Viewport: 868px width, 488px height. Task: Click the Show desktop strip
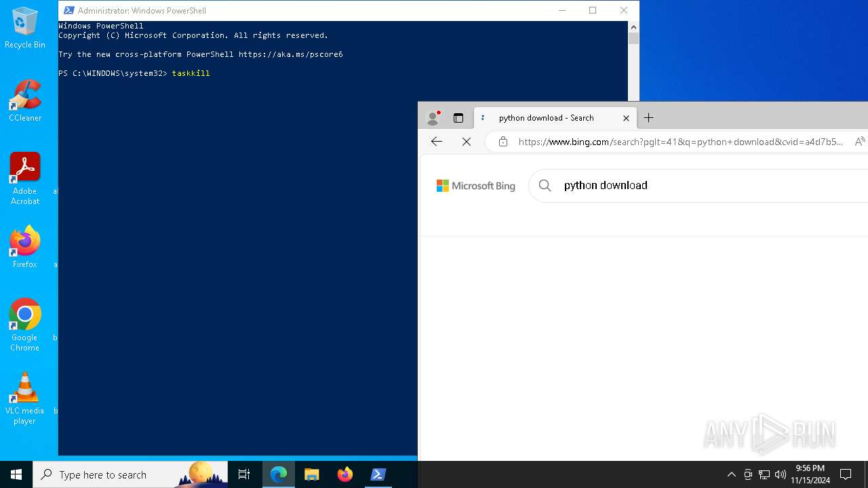tap(866, 474)
